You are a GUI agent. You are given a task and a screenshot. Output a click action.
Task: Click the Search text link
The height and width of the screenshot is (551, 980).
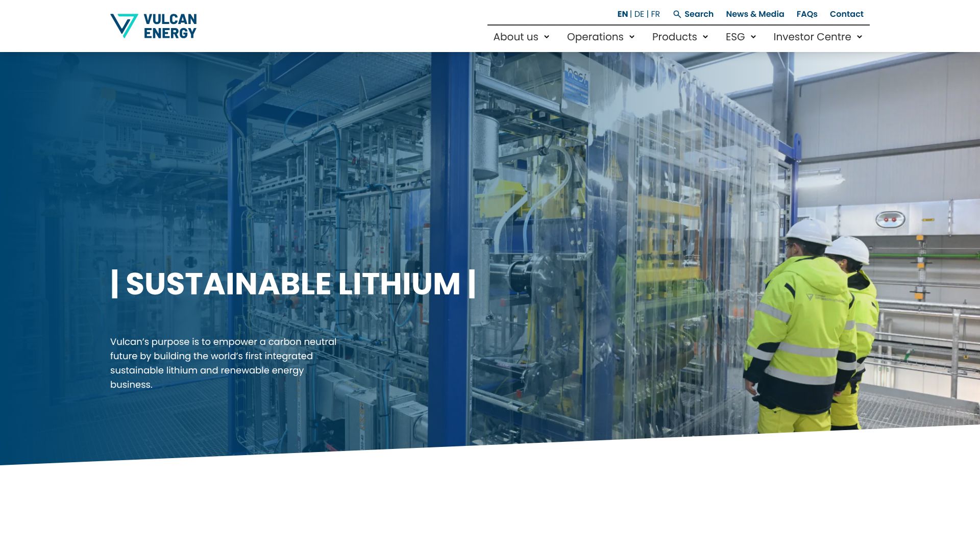pyautogui.click(x=699, y=14)
